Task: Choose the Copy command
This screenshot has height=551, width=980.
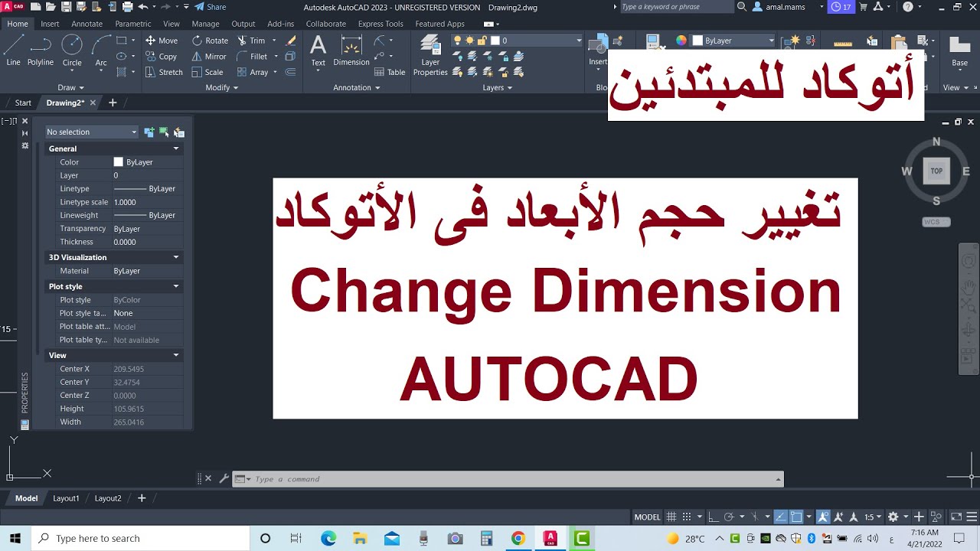Action: [162, 57]
